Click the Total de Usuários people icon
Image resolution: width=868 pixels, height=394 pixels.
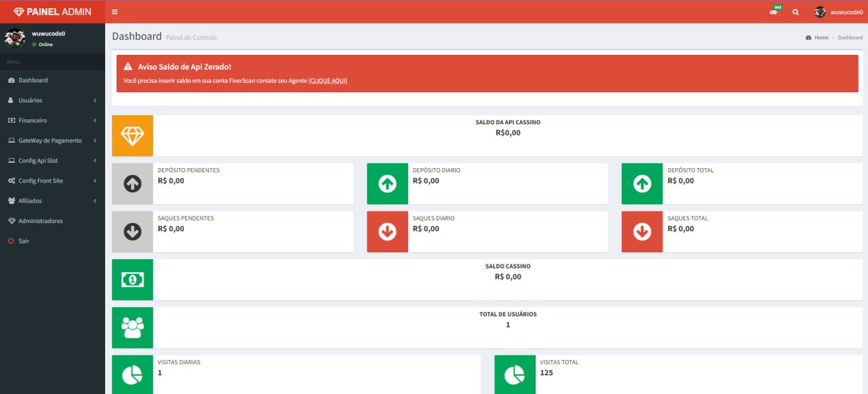(x=132, y=328)
